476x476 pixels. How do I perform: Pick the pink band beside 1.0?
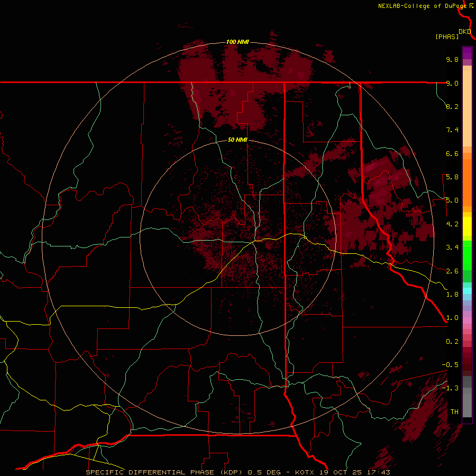467,321
